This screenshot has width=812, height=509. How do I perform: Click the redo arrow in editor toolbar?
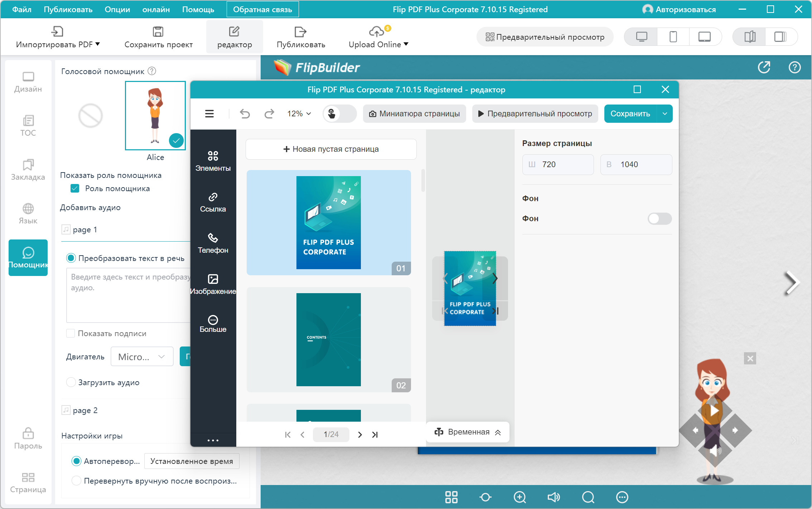pyautogui.click(x=269, y=114)
